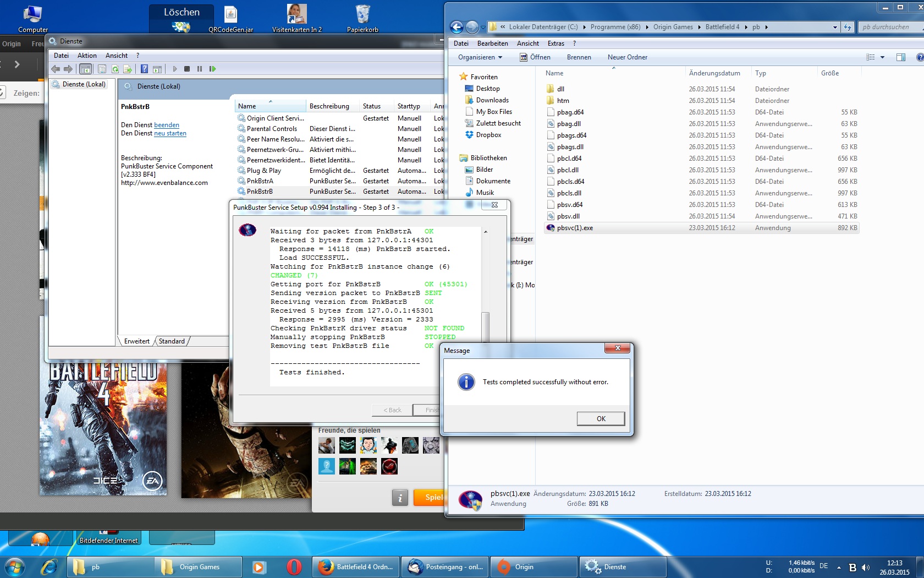This screenshot has height=578, width=924.
Task: Click the volume icon in system tray
Action: pos(866,567)
